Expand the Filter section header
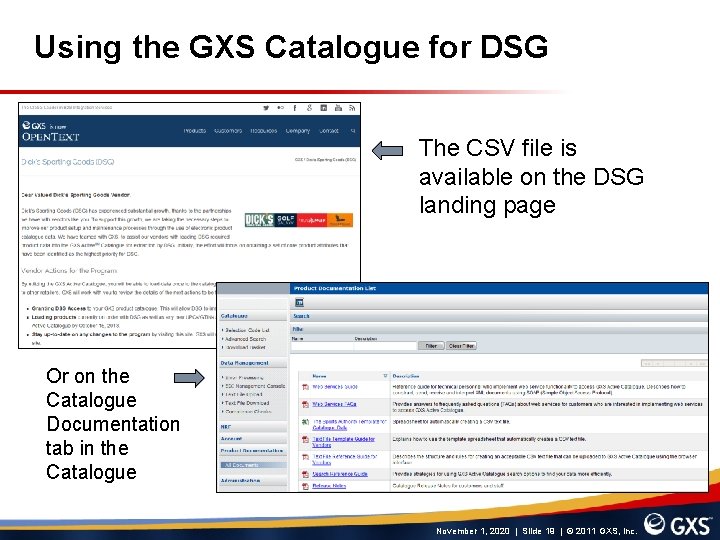The image size is (720, 540). click(499, 329)
